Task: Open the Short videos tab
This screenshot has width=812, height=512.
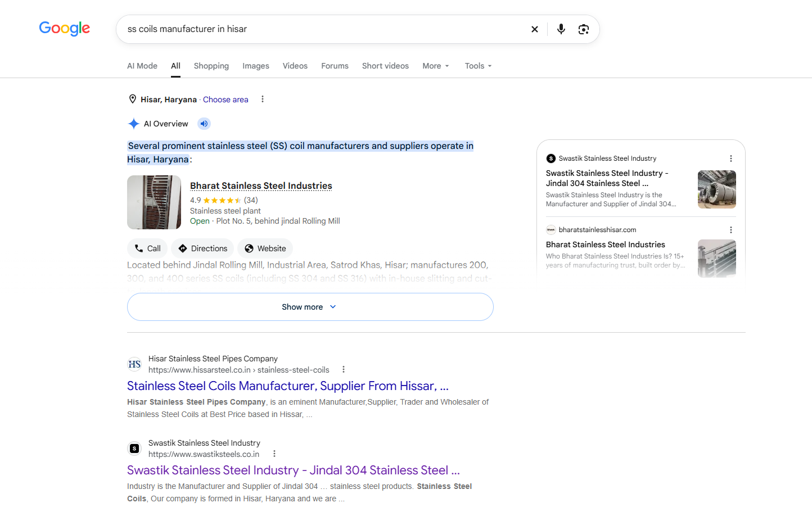Action: coord(386,66)
